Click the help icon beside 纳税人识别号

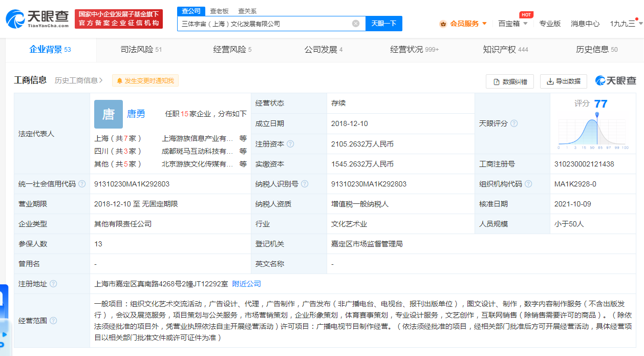[305, 184]
